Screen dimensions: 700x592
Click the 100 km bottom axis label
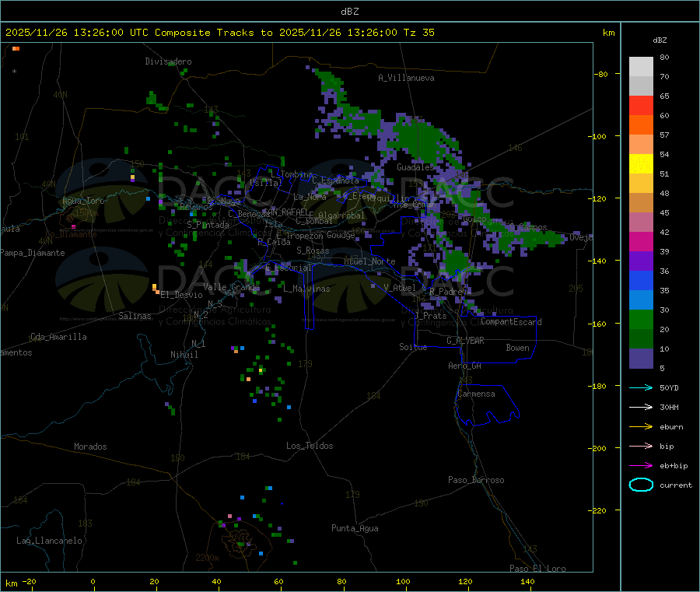click(403, 581)
